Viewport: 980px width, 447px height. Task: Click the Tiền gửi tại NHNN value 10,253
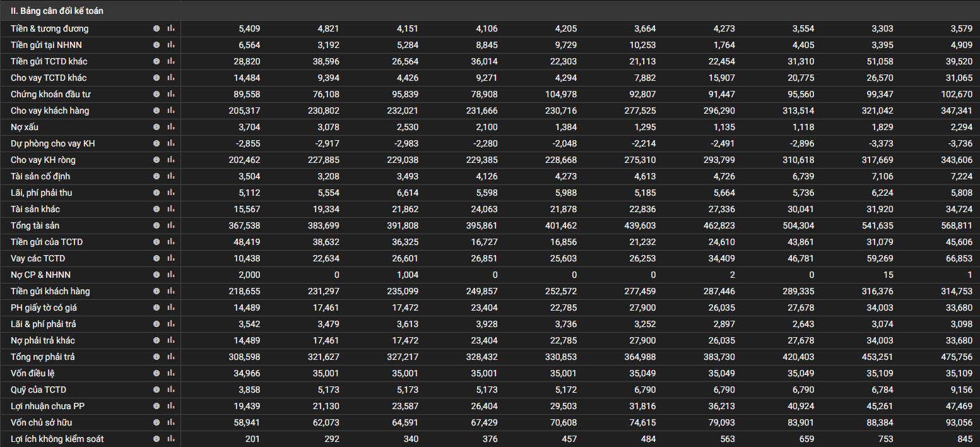[644, 45]
